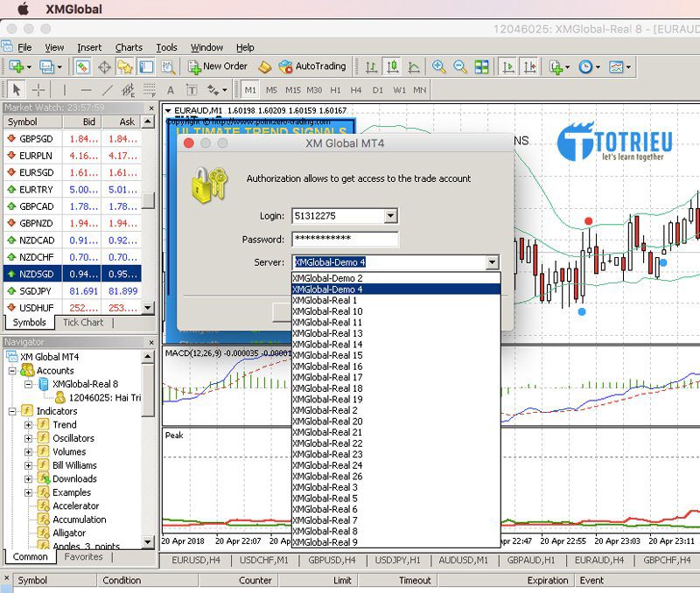Choose XMGlobal-Real 26 from server list

point(396,476)
